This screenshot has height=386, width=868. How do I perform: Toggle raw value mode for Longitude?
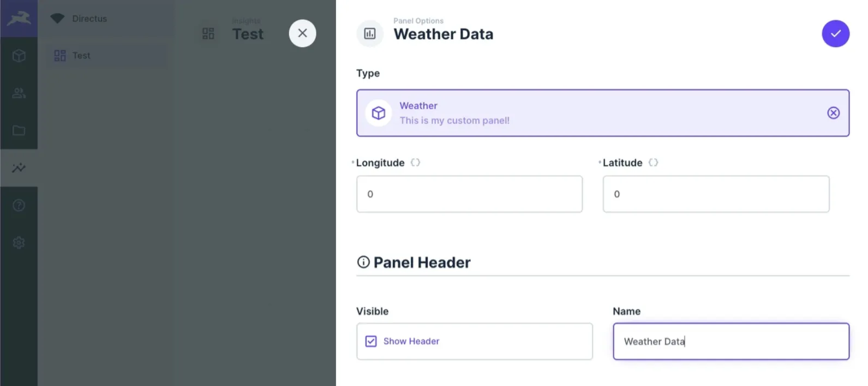(x=415, y=162)
